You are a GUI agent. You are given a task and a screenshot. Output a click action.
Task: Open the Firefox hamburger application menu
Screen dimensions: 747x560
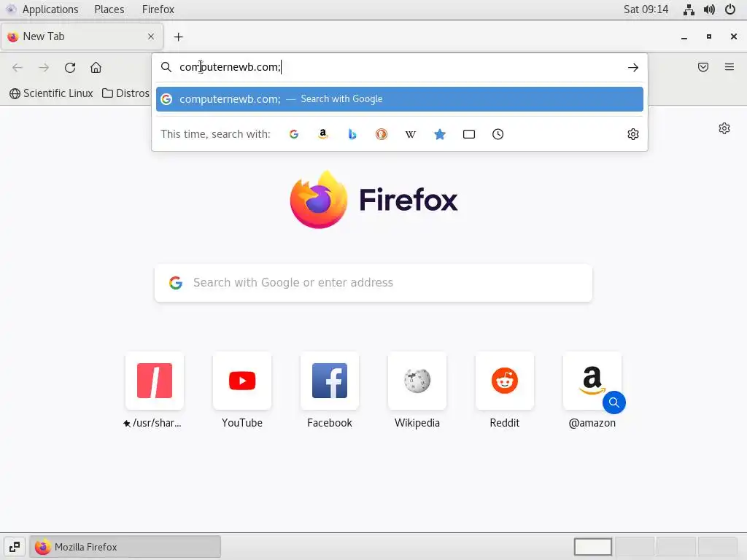click(x=729, y=67)
